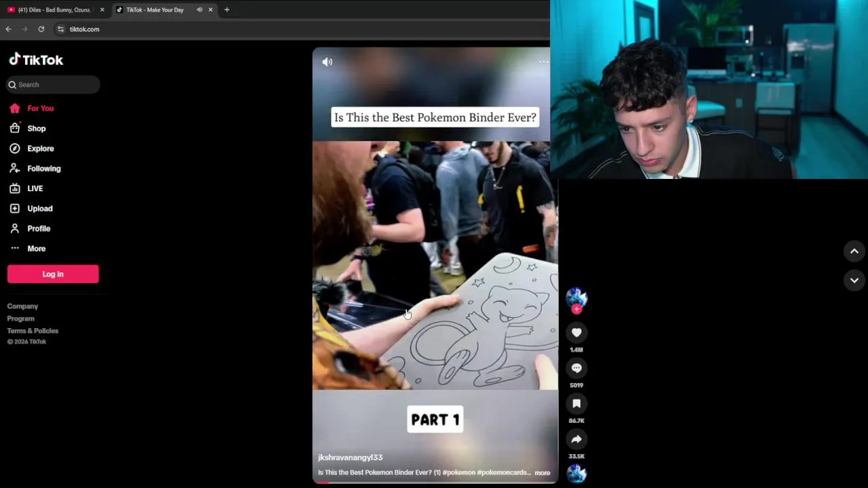
Task: Share the video with the arrow icon
Action: coord(576,439)
